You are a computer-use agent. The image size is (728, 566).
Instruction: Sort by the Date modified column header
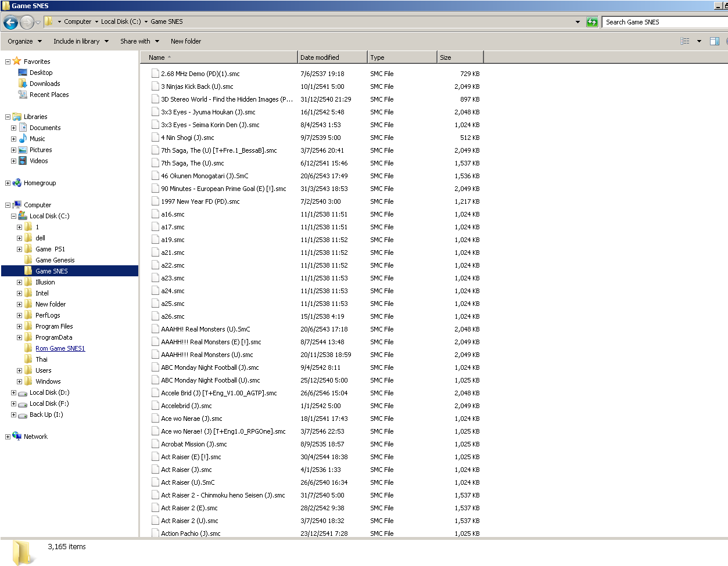point(332,57)
